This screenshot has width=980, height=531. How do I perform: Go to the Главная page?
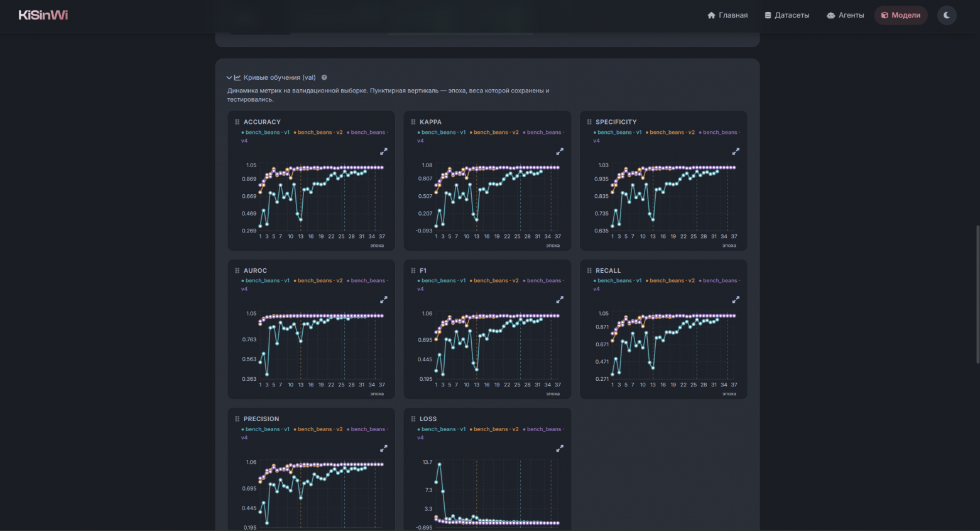(x=727, y=15)
